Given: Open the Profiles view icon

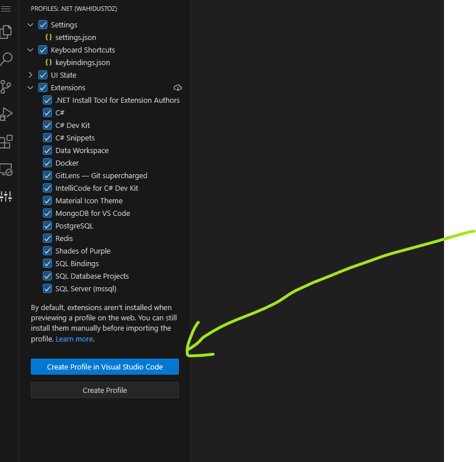Looking at the screenshot, I should point(6,196).
